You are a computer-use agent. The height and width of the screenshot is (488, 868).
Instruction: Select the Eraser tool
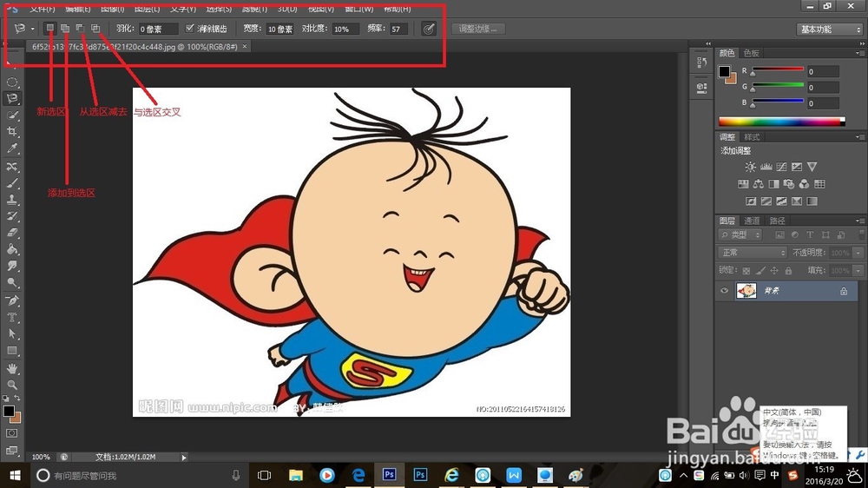coord(12,233)
